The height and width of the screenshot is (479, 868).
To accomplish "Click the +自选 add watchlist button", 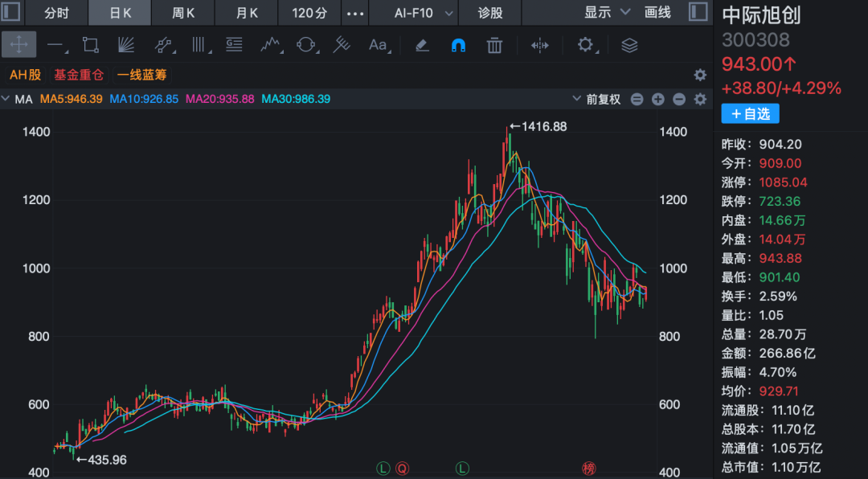I will (x=750, y=113).
